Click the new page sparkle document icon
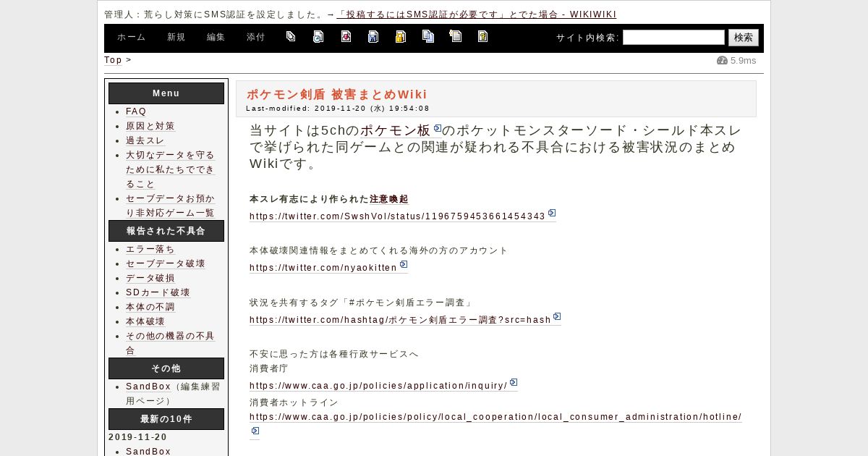Screen dimensions: 868x456 point(455,36)
